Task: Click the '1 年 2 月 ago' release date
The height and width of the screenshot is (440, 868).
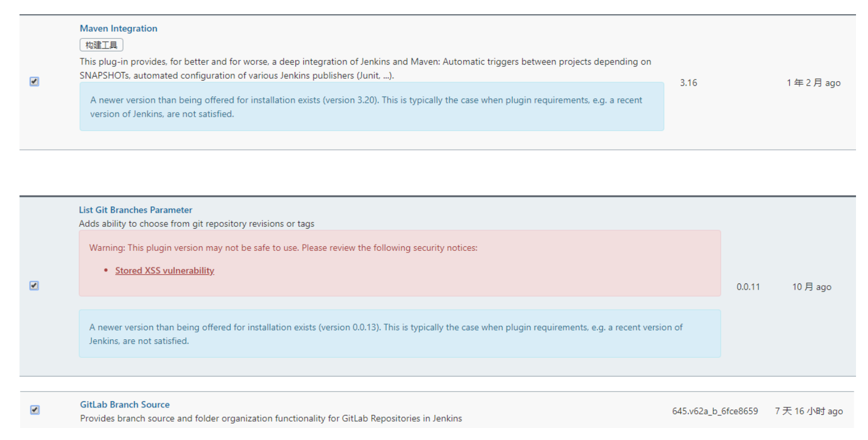Action: [x=814, y=83]
